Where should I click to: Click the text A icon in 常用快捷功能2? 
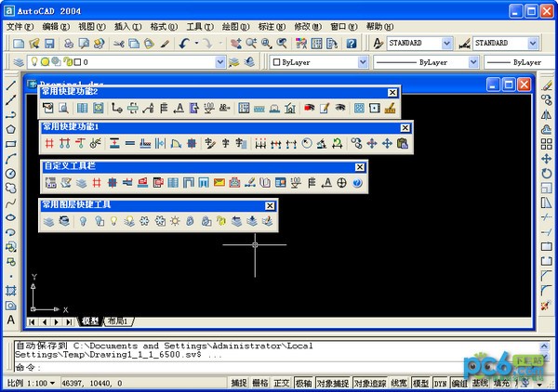pos(179,108)
